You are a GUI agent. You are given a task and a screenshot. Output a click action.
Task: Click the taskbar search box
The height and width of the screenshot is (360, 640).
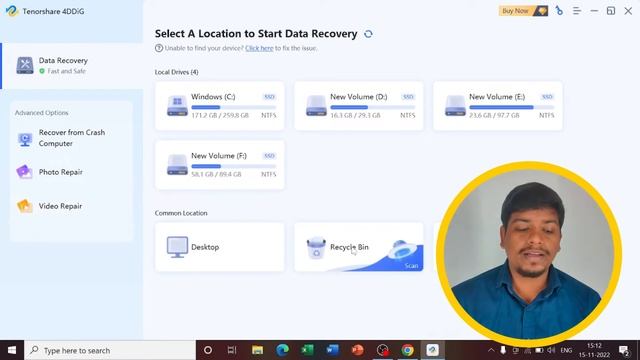(x=110, y=350)
